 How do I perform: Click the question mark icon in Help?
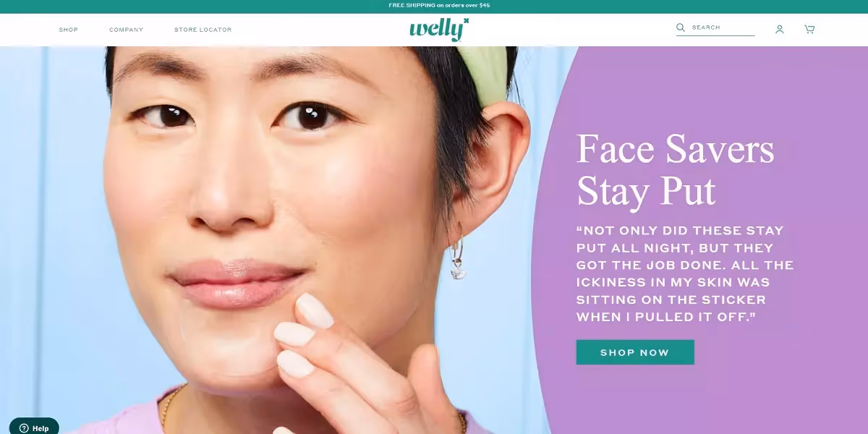pyautogui.click(x=23, y=428)
